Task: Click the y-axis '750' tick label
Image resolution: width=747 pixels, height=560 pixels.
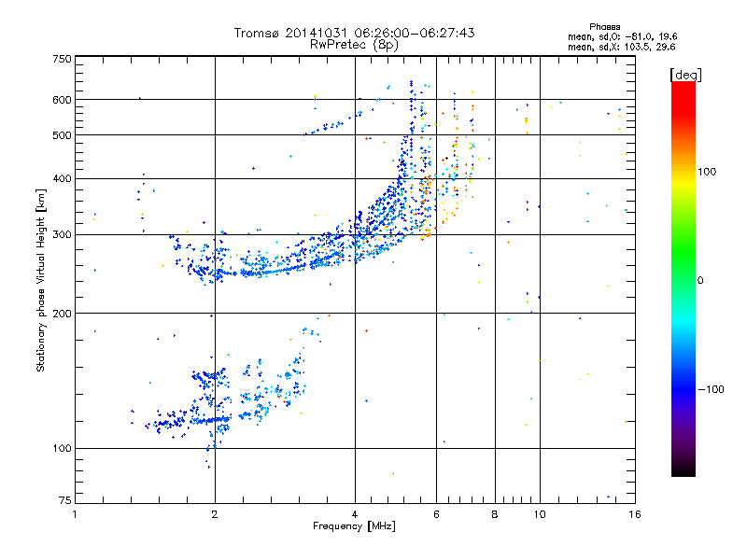Action: click(62, 59)
